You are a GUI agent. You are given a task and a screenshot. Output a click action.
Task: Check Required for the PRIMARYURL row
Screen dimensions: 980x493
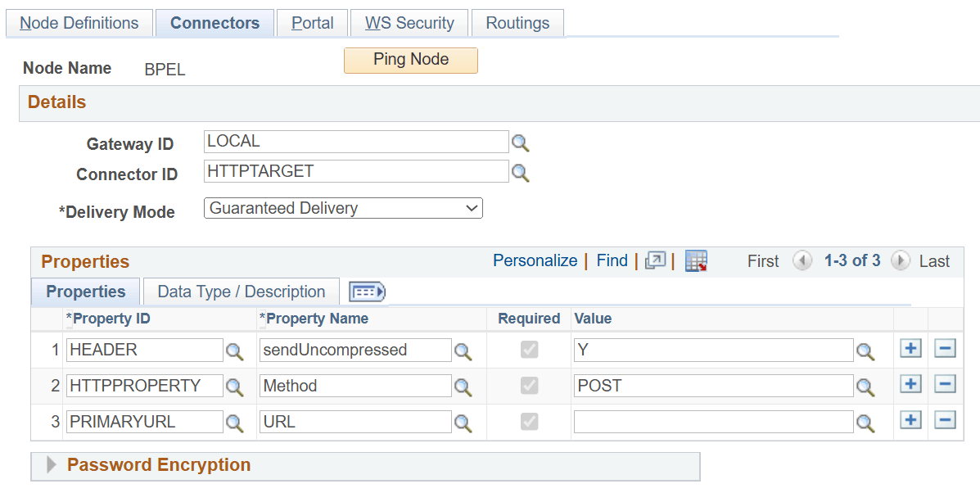pyautogui.click(x=528, y=422)
